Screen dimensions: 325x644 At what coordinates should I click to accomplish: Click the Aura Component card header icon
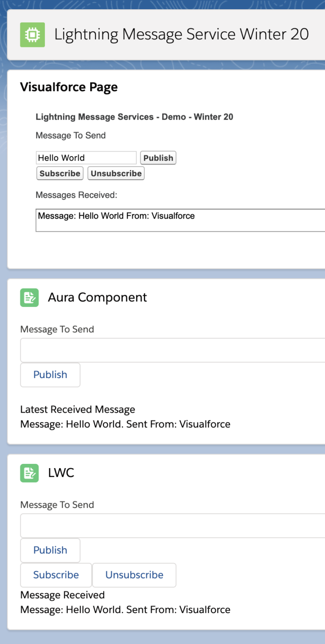coord(29,298)
